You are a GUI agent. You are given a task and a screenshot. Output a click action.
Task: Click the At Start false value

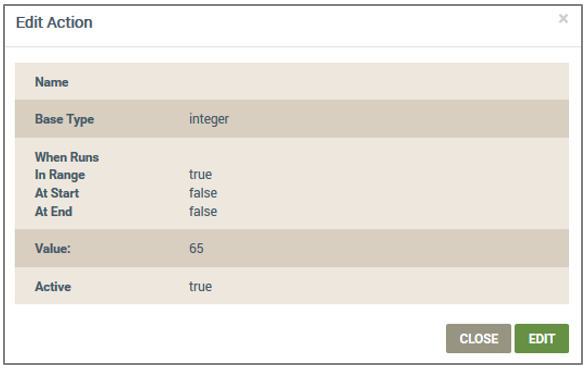[x=203, y=193]
